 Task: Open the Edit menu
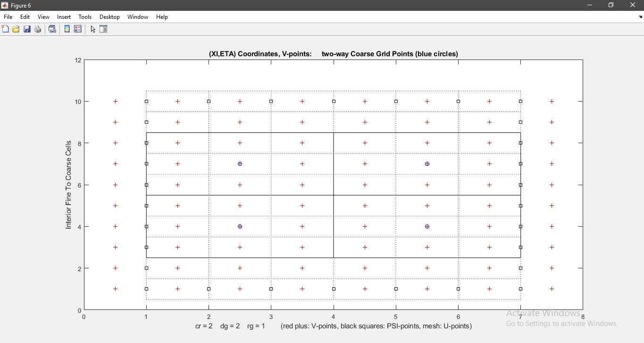(x=25, y=17)
